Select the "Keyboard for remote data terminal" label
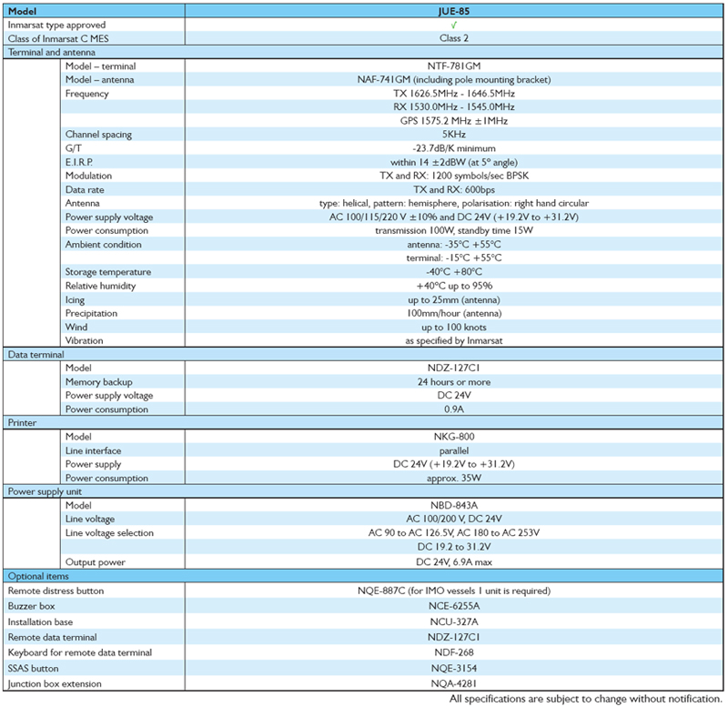The width and height of the screenshot is (728, 707). 80,652
